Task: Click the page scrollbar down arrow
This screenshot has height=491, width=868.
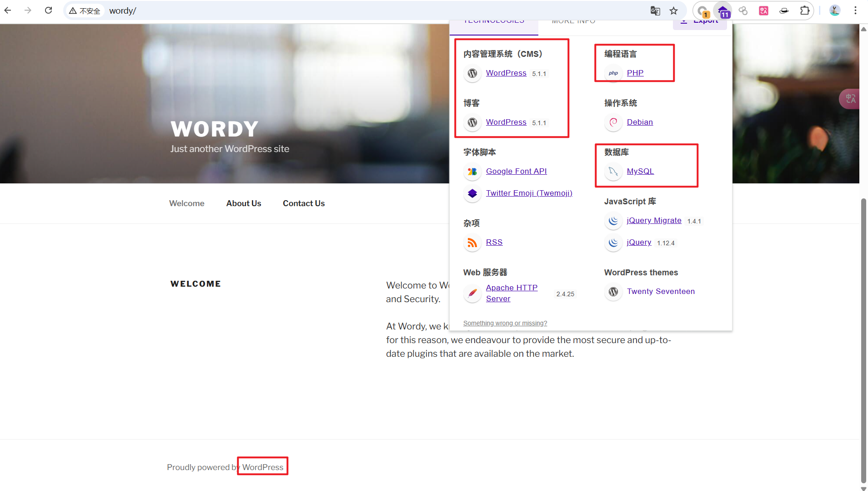Action: click(863, 488)
